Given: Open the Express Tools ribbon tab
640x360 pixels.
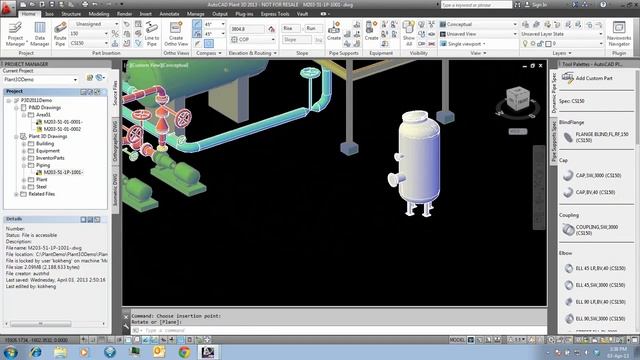Looking at the screenshot, I should tap(275, 14).
